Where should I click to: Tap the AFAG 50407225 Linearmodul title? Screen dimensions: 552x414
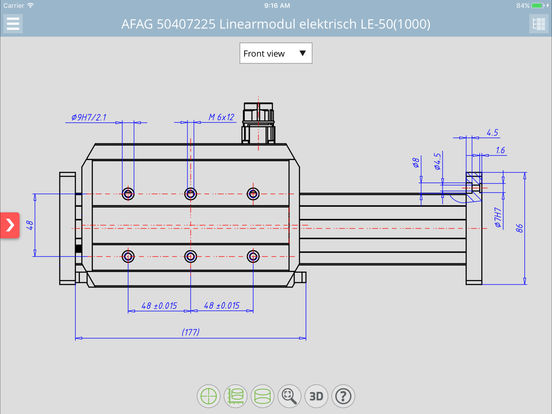276,24
